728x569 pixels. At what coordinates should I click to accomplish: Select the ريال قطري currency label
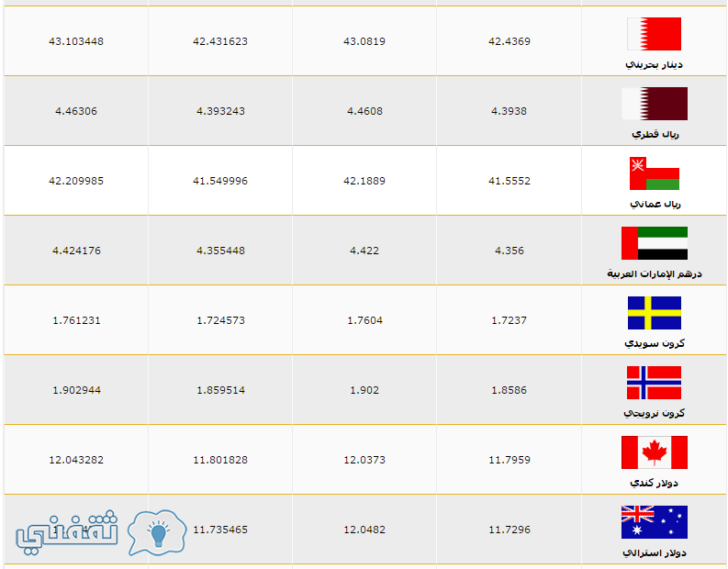coord(655,134)
